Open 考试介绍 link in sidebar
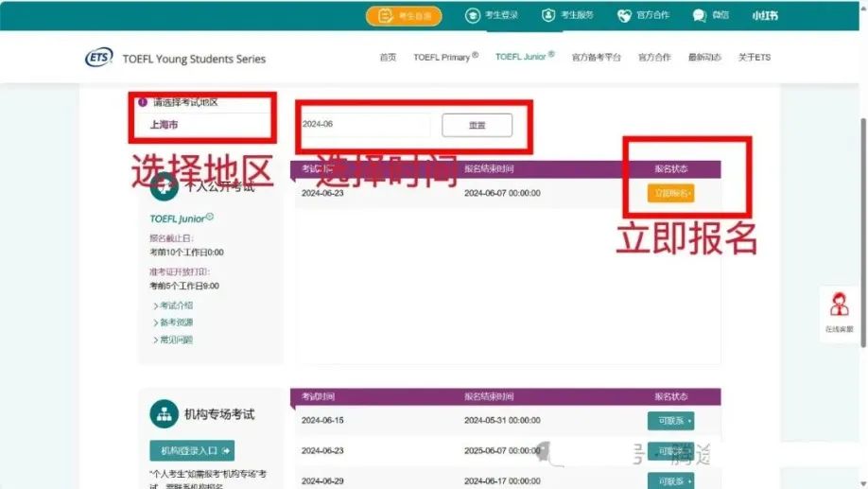 tap(176, 306)
